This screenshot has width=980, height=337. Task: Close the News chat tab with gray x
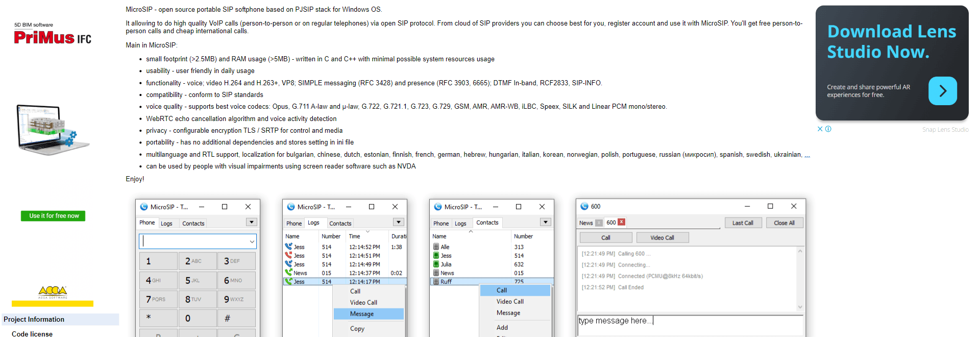pos(599,223)
